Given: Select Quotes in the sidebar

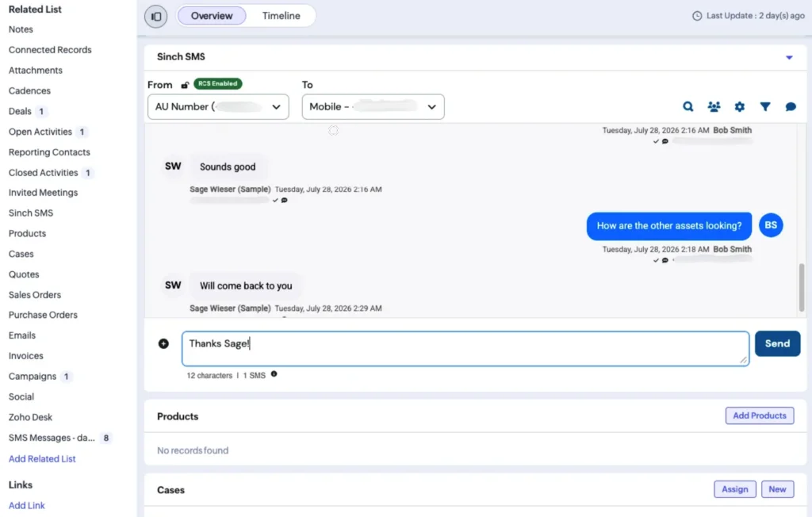Looking at the screenshot, I should click(x=23, y=274).
